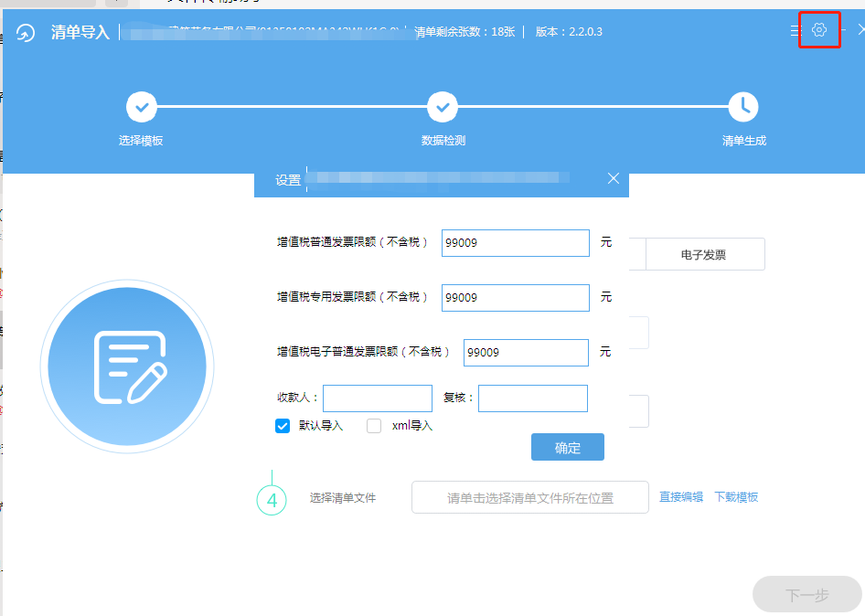865x616 pixels.
Task: Uncheck the 默认导入 checkbox
Action: pos(283,426)
